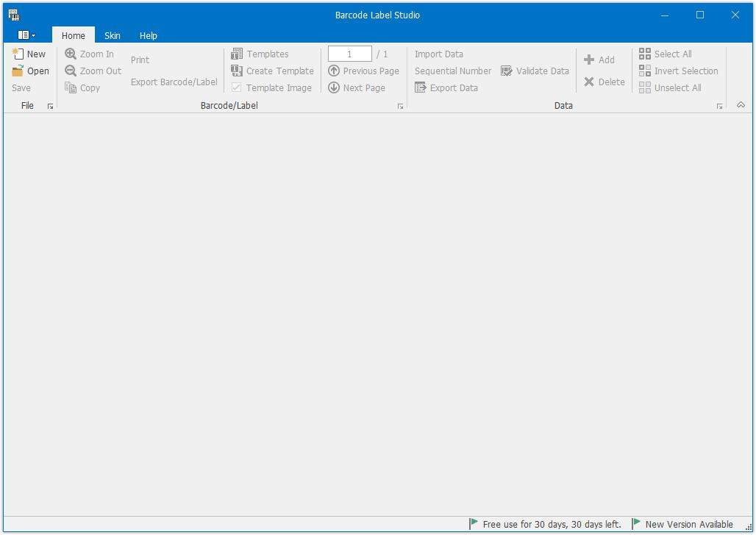Switch to the Skin tab
This screenshot has height=535, width=756.
click(113, 35)
